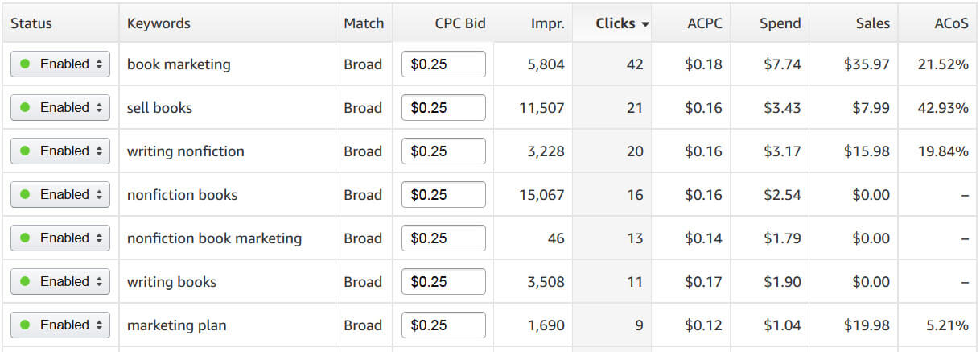Sort by the Spend column header
Image resolution: width=980 pixels, height=352 pixels.
780,23
